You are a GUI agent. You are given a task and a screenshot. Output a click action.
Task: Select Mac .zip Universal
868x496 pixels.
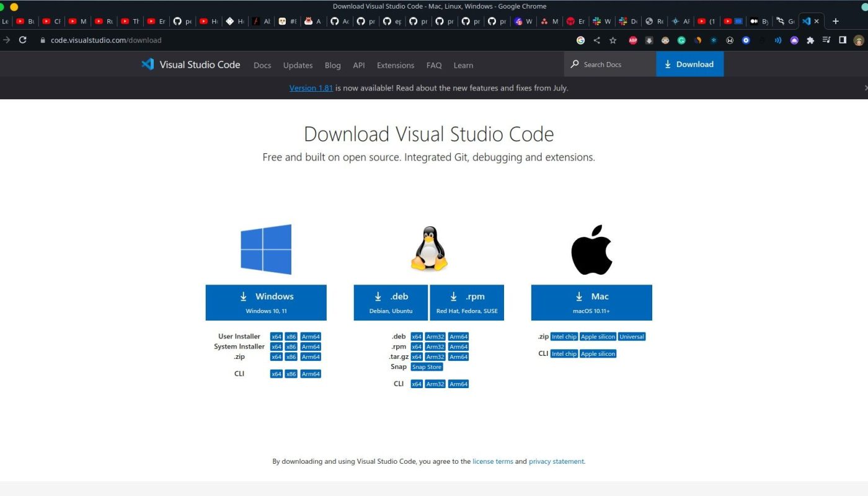[632, 337]
